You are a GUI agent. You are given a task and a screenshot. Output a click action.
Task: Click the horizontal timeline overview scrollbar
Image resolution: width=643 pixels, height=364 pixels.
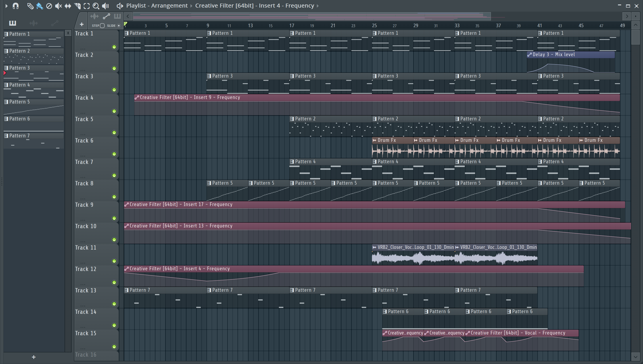(x=312, y=17)
